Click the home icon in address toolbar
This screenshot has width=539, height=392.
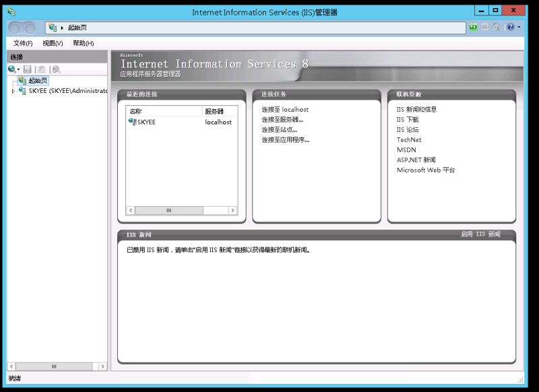click(496, 27)
